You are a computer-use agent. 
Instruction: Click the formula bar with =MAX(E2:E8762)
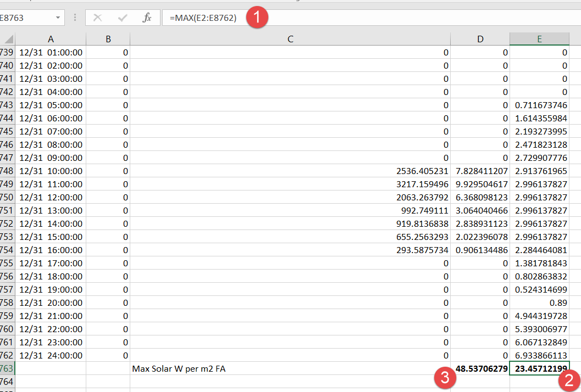(370, 18)
